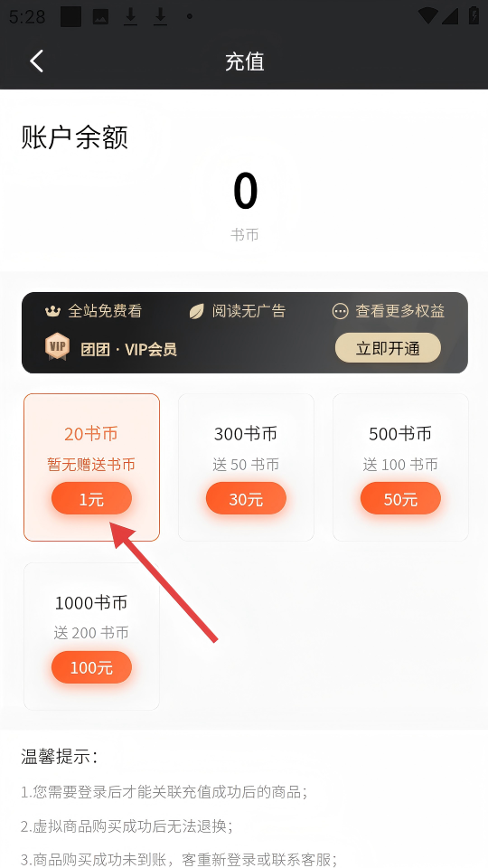The image size is (488, 868).
Task: Tap the first download notification icon
Action: [130, 16]
